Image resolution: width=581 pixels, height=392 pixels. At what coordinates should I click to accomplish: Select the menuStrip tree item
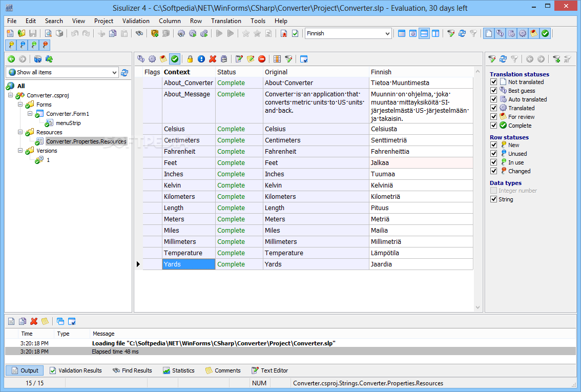pos(68,123)
